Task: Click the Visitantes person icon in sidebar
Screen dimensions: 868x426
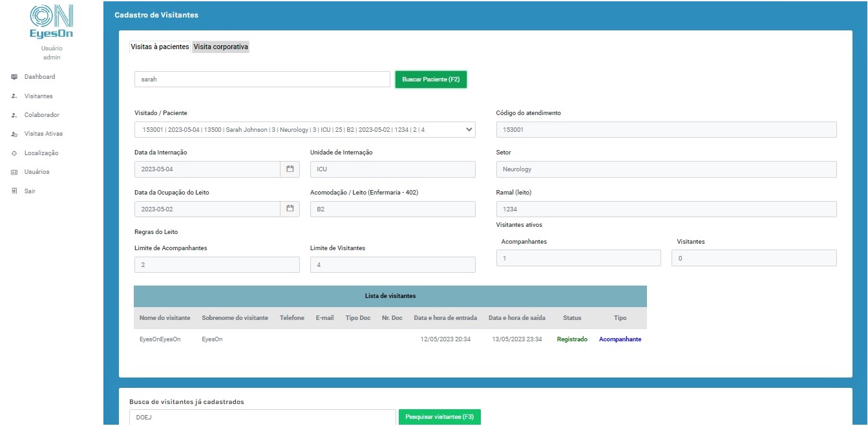Action: (14, 96)
